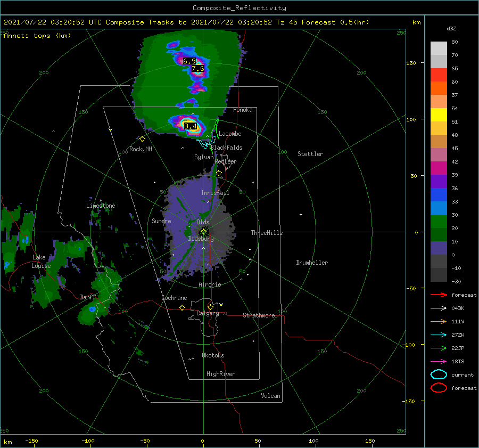Click the Innisfail city label

[215, 193]
